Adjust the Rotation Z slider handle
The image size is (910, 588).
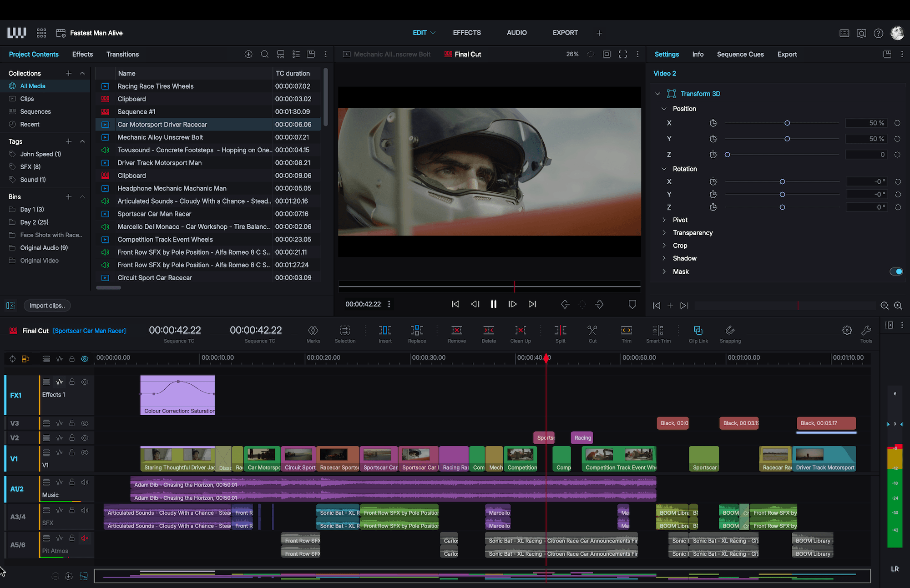(x=782, y=207)
